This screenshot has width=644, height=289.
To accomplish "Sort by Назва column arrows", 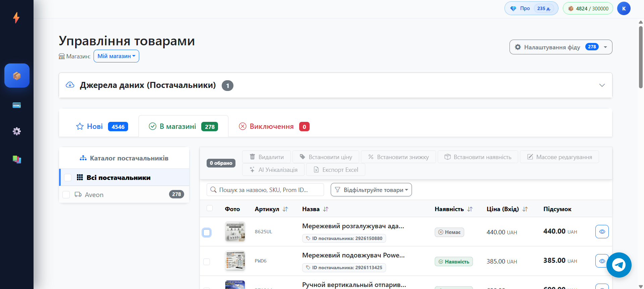I will [326, 209].
